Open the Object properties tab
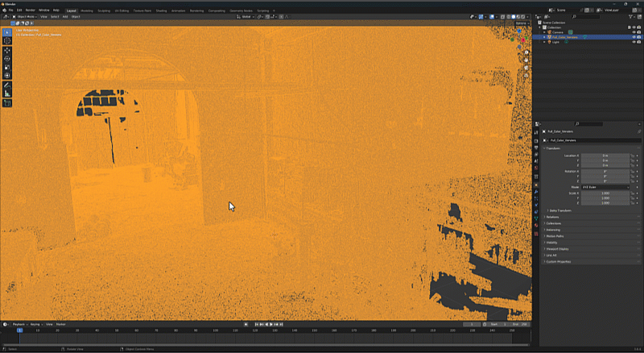Screen dimensions: 644x353 [x=536, y=185]
